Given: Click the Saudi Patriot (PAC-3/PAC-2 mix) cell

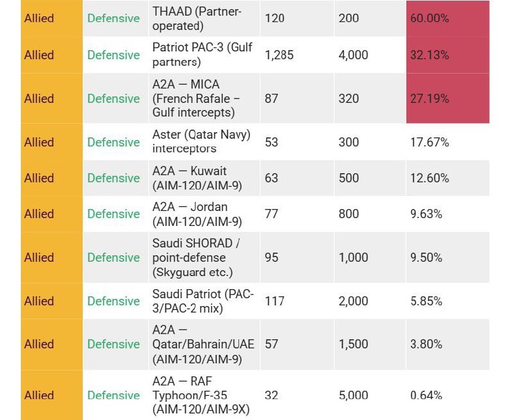Looking at the screenshot, I should coord(202,301).
